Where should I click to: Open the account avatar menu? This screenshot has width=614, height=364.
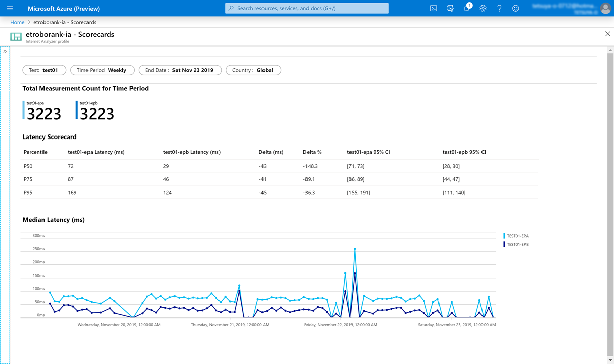605,8
